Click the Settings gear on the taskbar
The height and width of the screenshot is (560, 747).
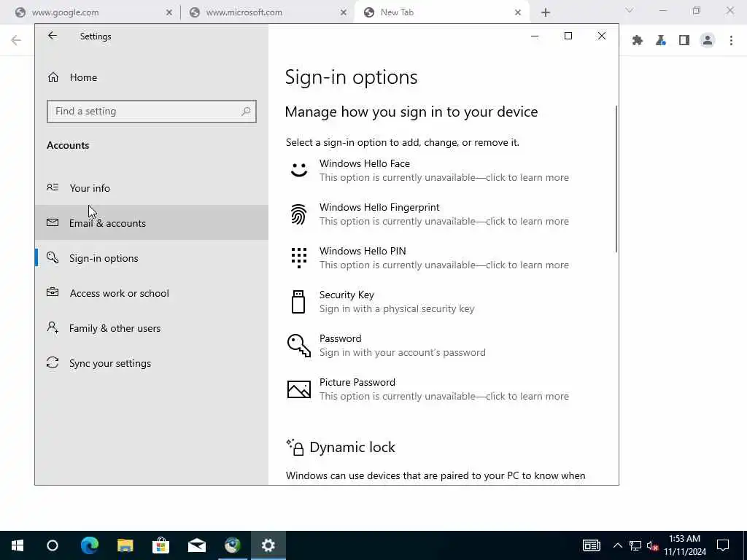click(268, 545)
